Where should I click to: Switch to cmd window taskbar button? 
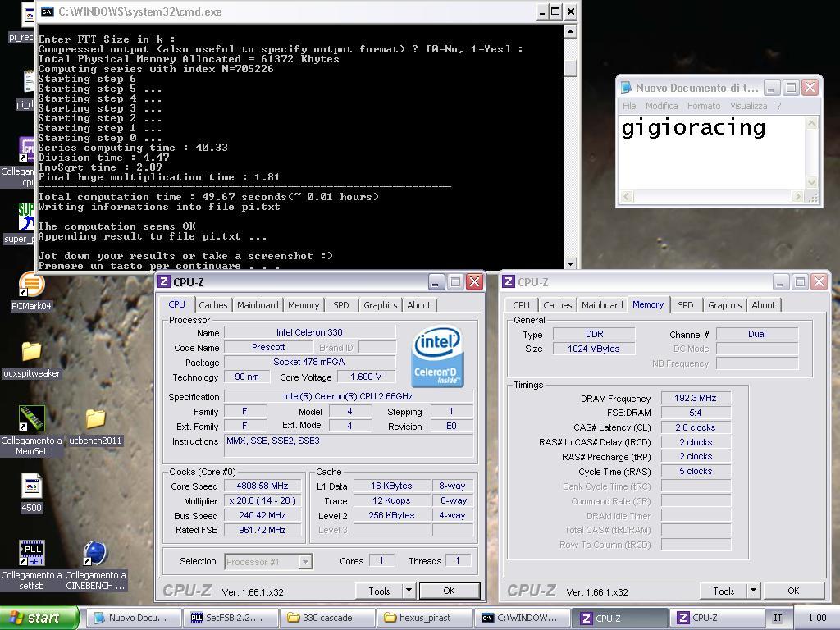[x=521, y=618]
